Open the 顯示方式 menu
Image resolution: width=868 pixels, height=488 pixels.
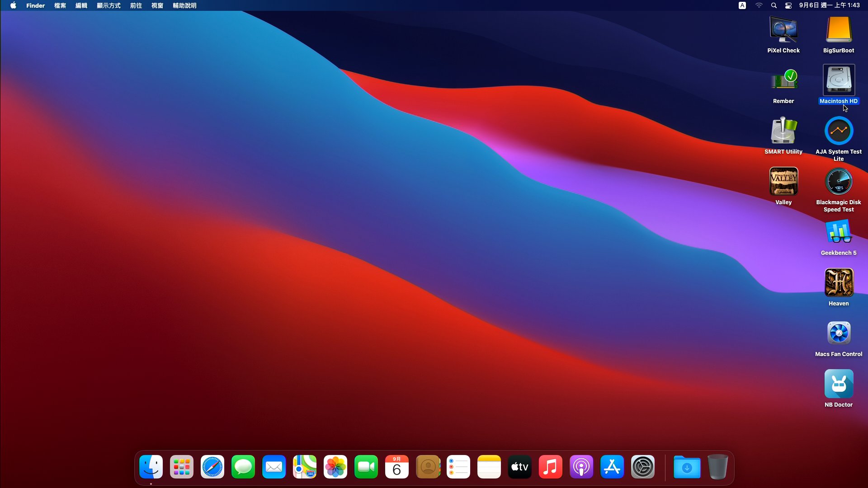108,5
